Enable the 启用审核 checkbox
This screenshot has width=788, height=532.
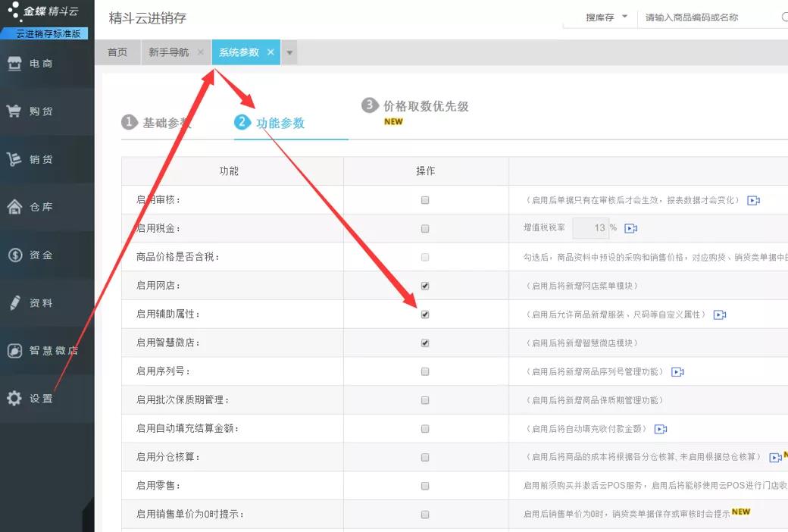coord(425,200)
